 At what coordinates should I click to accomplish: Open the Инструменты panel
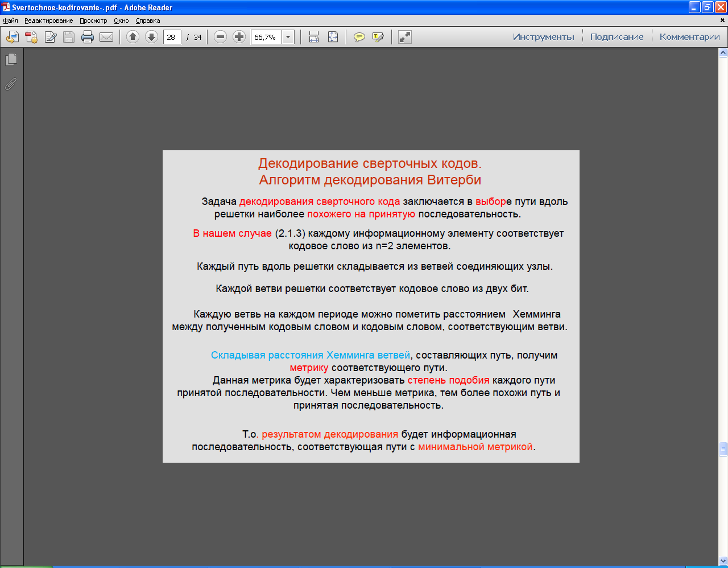(x=544, y=37)
